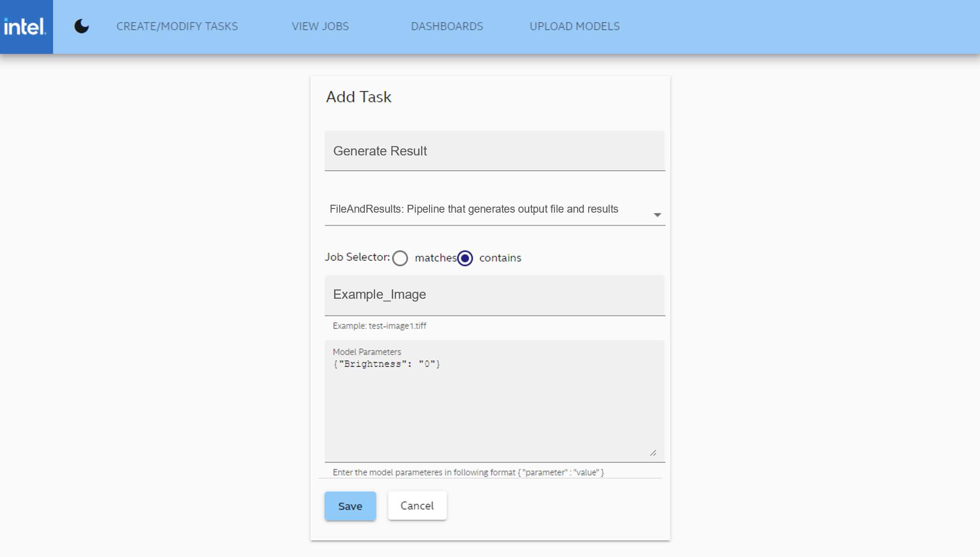
Task: Toggle dark mode moon icon
Action: click(81, 26)
